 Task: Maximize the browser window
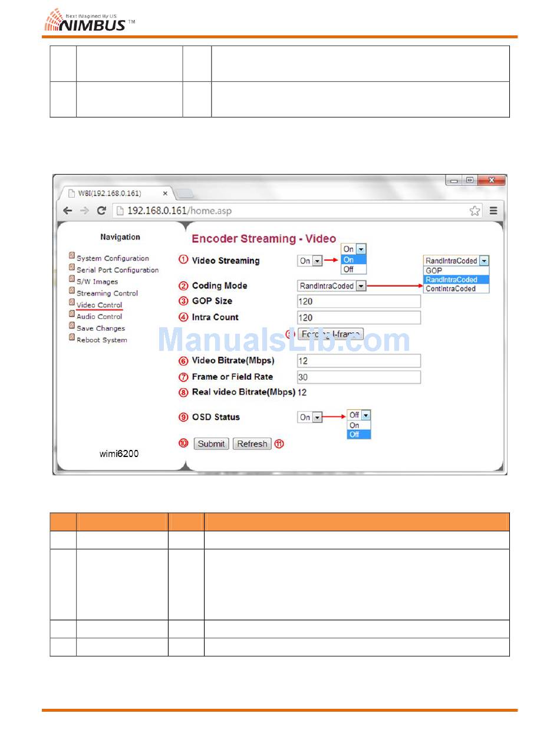470,180
